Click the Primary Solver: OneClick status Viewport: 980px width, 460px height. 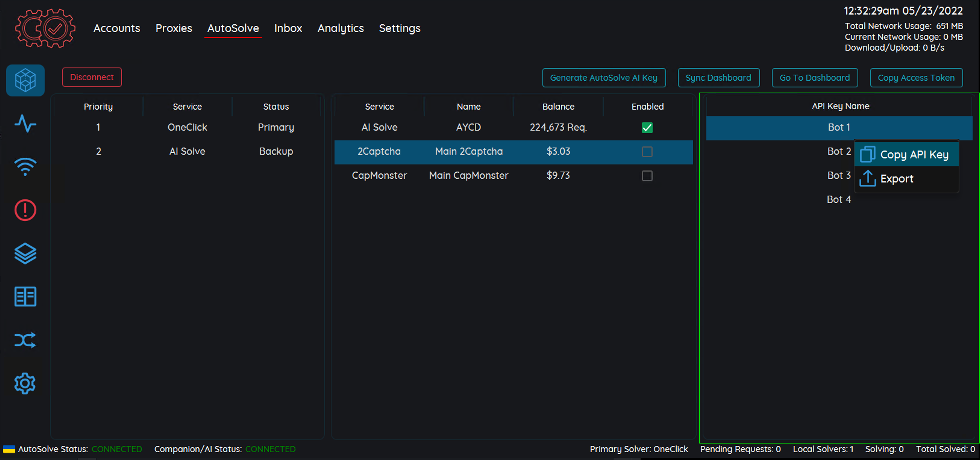[x=639, y=449]
